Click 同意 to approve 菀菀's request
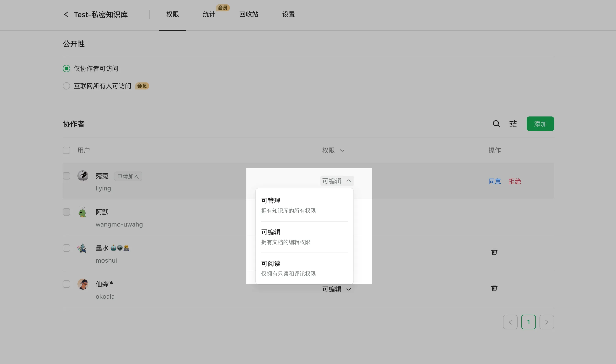This screenshot has width=616, height=364. tap(494, 182)
